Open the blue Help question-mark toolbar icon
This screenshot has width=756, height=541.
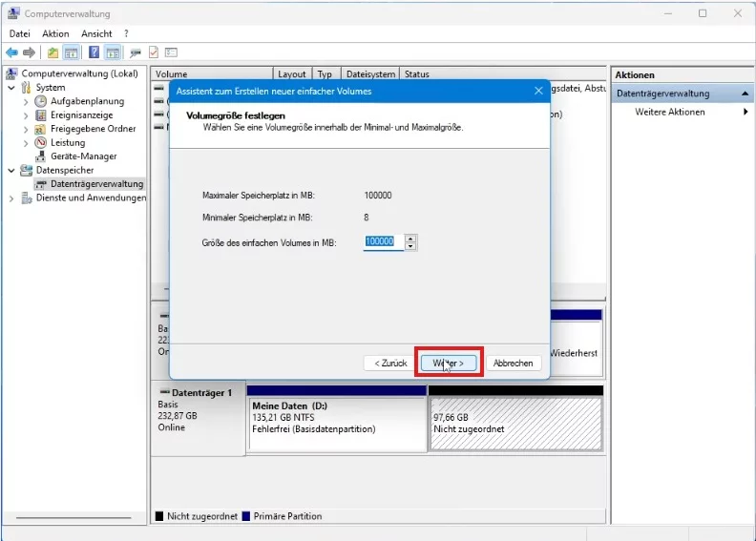coord(94,52)
